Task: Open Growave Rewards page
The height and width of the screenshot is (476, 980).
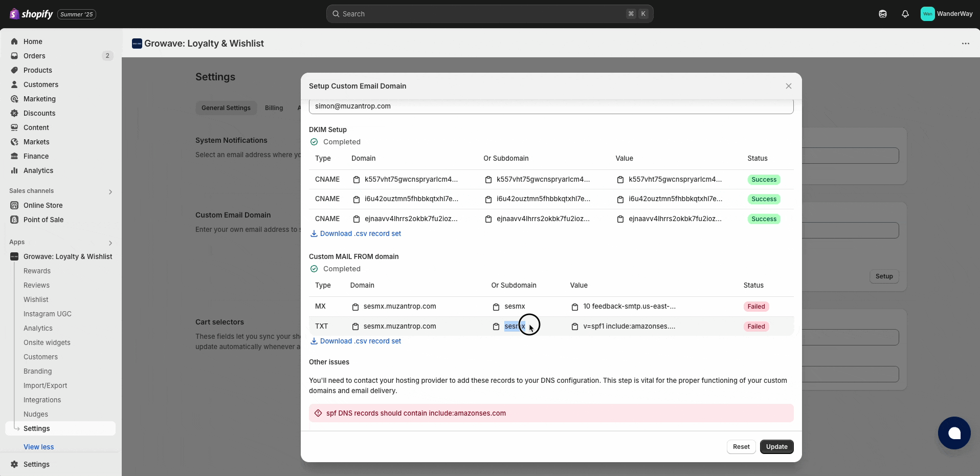Action: (37, 271)
